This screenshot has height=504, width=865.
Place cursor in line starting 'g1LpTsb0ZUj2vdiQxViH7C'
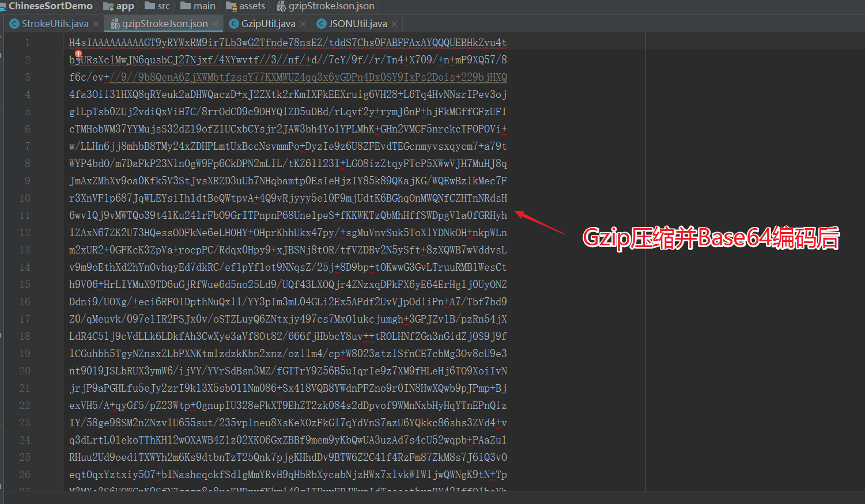(x=288, y=112)
